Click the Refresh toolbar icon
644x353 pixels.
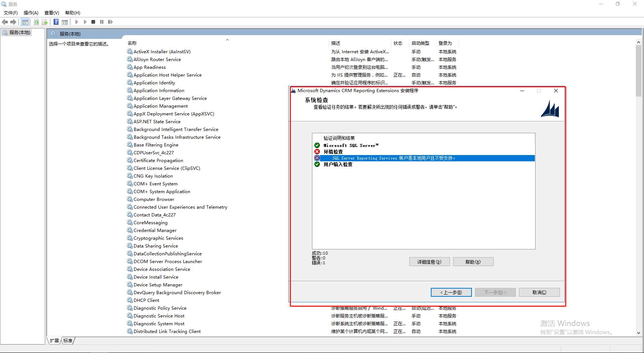click(x=36, y=22)
